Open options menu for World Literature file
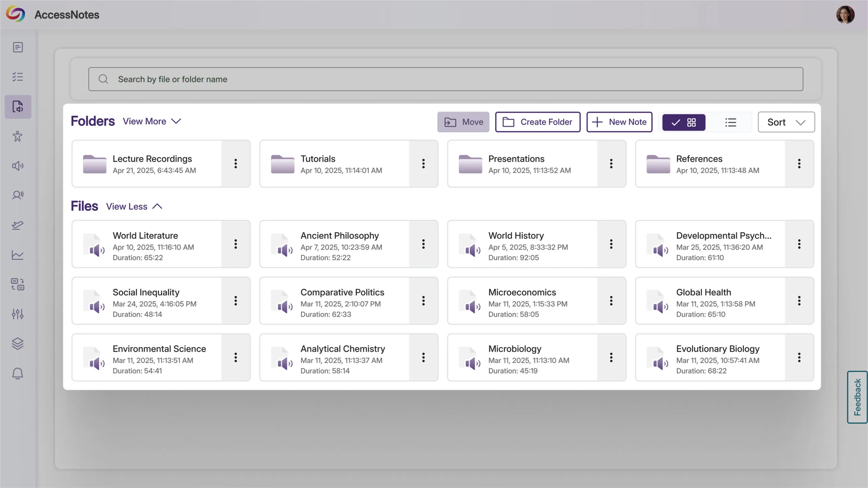 (236, 244)
